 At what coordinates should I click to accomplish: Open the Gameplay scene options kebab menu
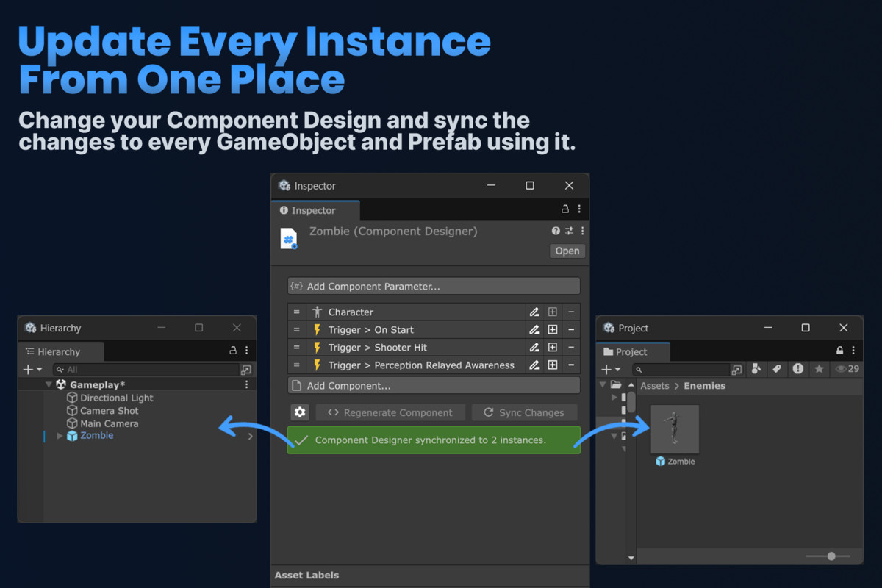pos(246,384)
